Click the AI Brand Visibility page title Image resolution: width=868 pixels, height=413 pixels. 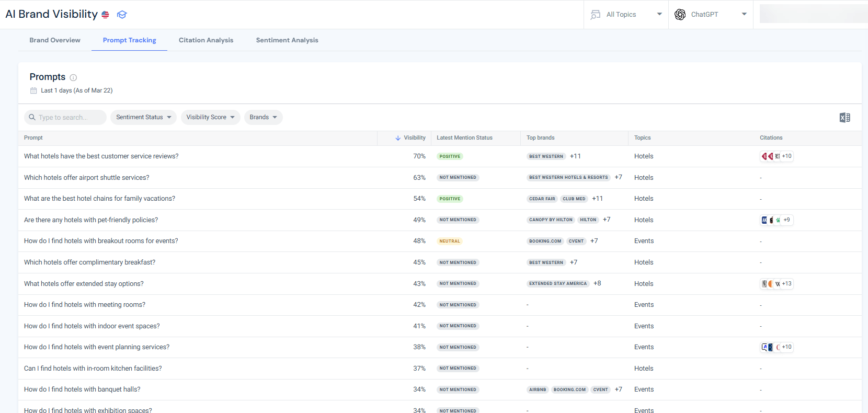[51, 14]
